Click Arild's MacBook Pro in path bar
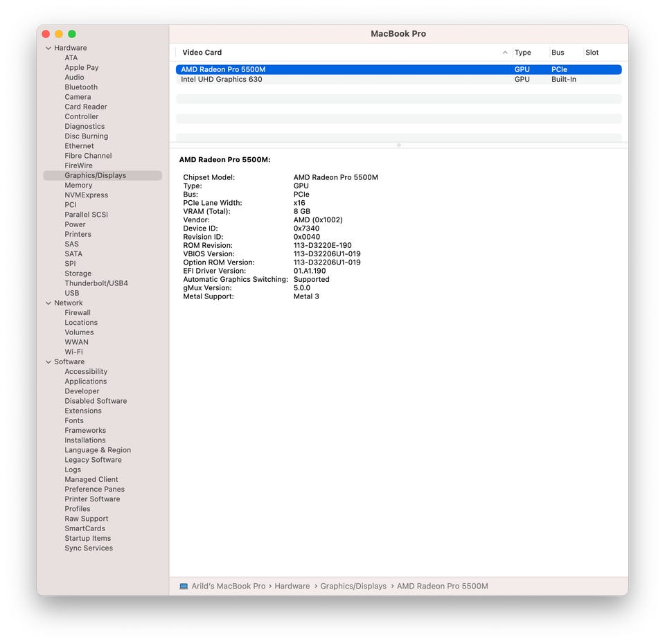The image size is (665, 644). (228, 586)
